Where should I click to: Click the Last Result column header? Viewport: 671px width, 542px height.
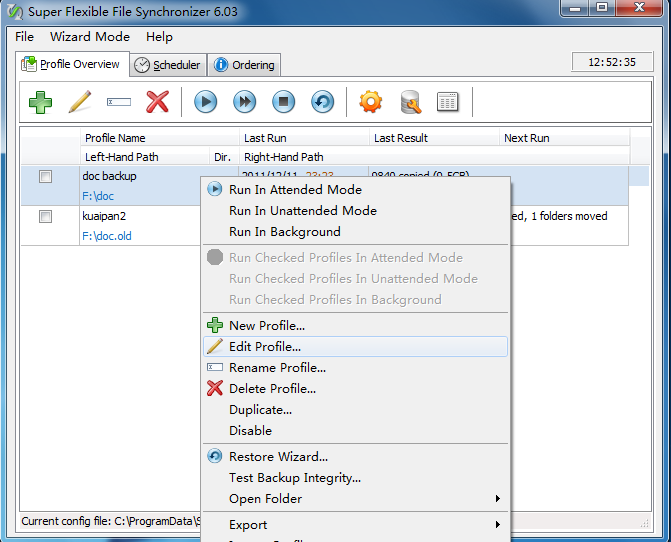pos(434,138)
